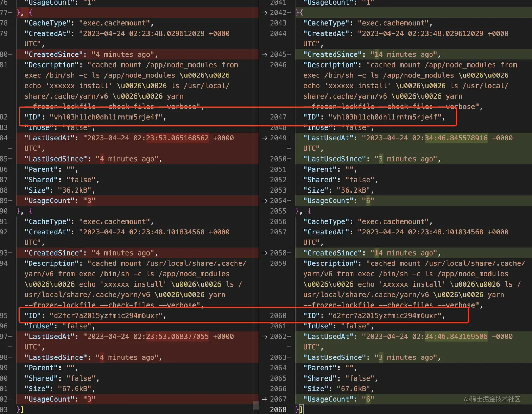Click the highlighted time 23:53.068377055 in left pane
Viewport: 532px width, 414px height.
177,337
